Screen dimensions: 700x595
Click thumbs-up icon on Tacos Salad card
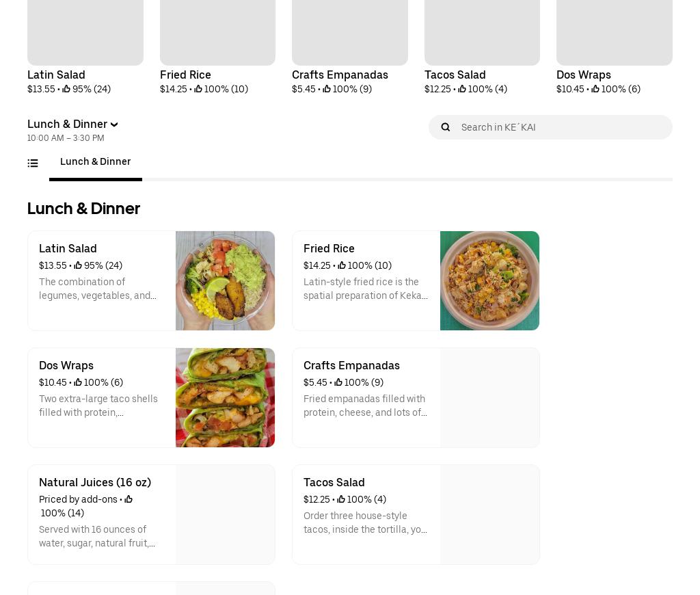(342, 499)
